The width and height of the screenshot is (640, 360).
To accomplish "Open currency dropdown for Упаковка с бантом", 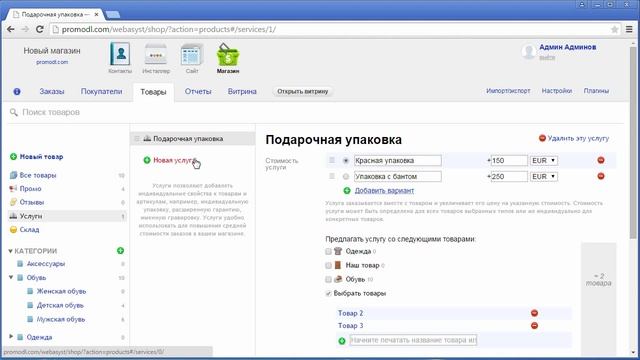I will pyautogui.click(x=544, y=176).
